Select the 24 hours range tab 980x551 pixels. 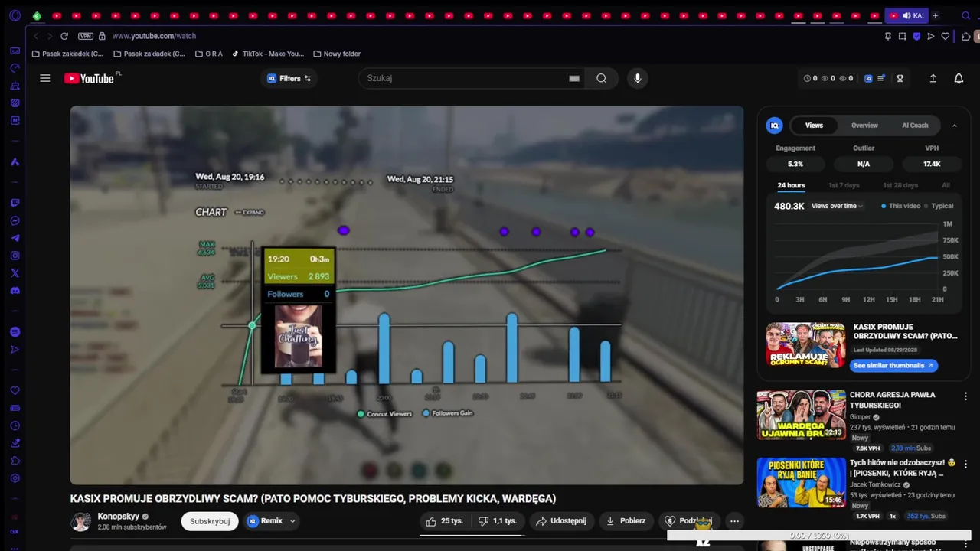791,185
